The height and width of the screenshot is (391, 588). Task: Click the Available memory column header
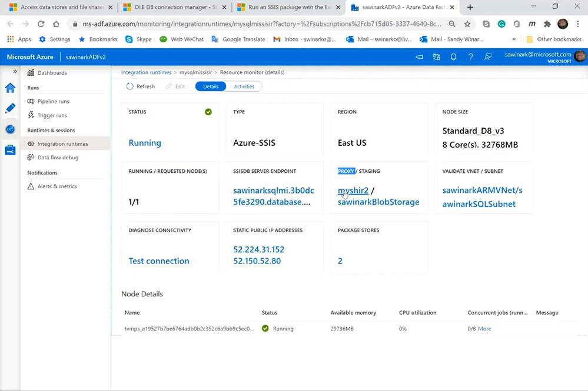click(353, 312)
